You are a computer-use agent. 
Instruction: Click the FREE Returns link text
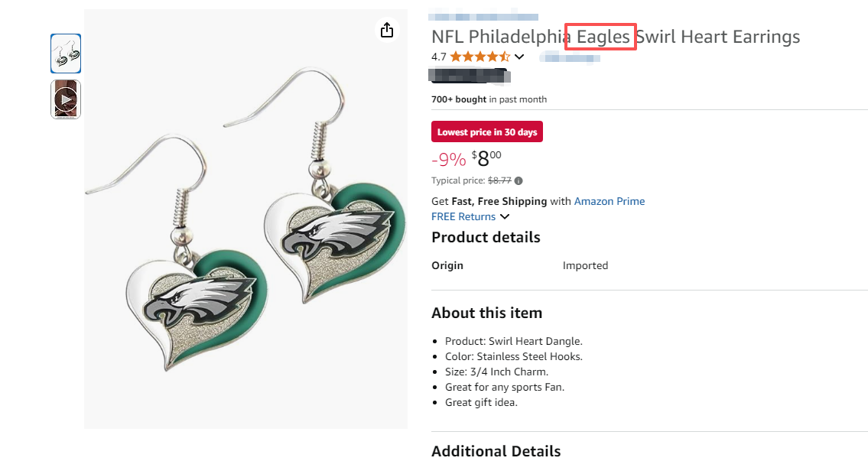(x=463, y=216)
